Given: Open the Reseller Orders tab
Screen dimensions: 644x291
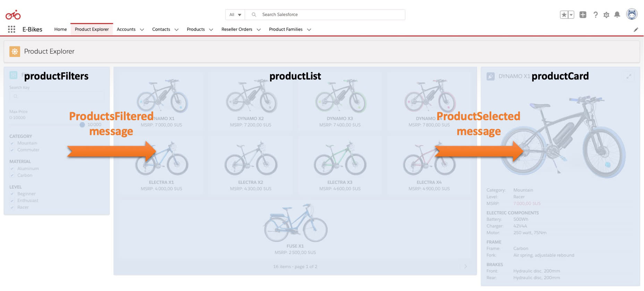Looking at the screenshot, I should [237, 29].
